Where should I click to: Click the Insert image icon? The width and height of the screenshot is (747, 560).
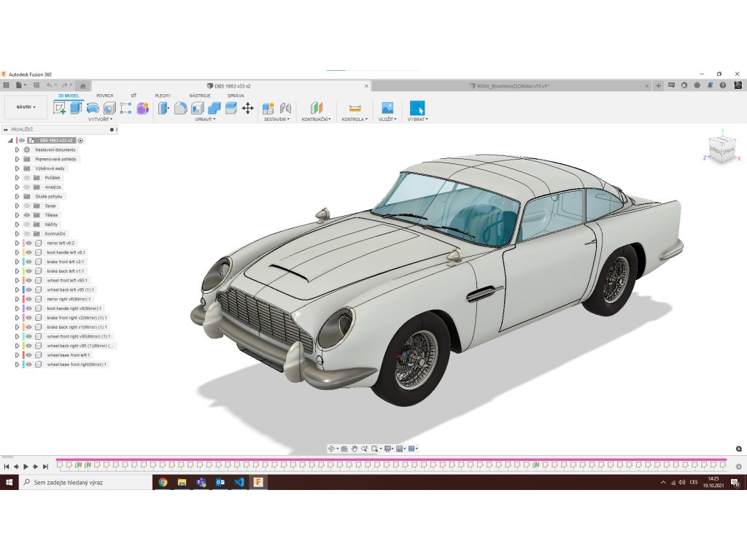(x=387, y=108)
